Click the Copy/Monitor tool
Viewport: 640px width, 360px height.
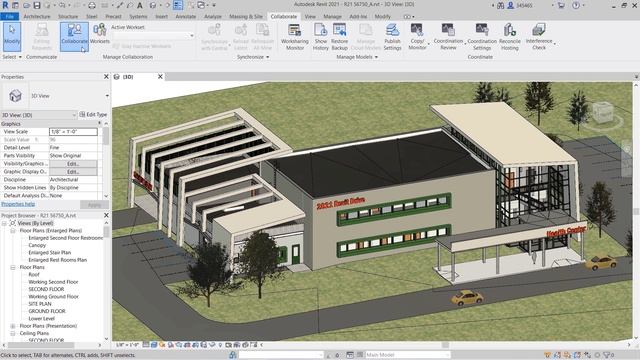pos(417,37)
